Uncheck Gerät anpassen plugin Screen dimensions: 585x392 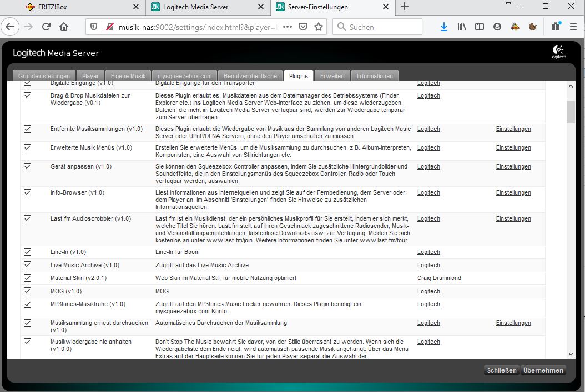pos(28,166)
